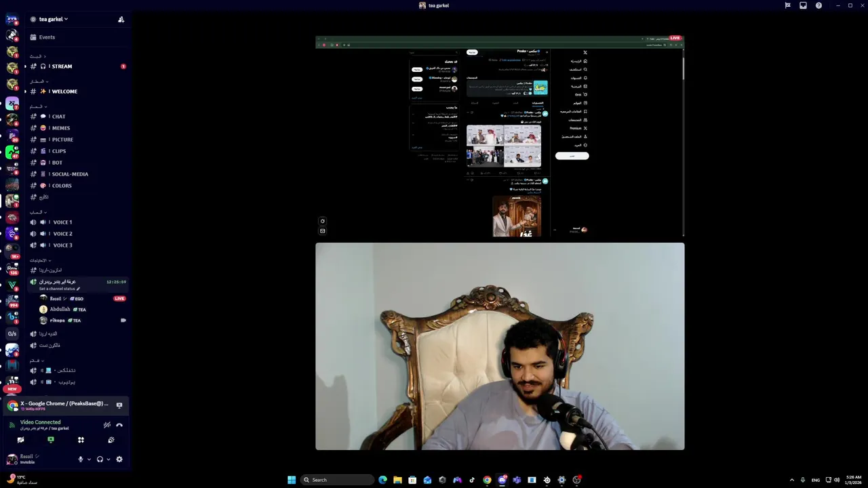Click the X - Google Chrome stream title

coord(64,404)
